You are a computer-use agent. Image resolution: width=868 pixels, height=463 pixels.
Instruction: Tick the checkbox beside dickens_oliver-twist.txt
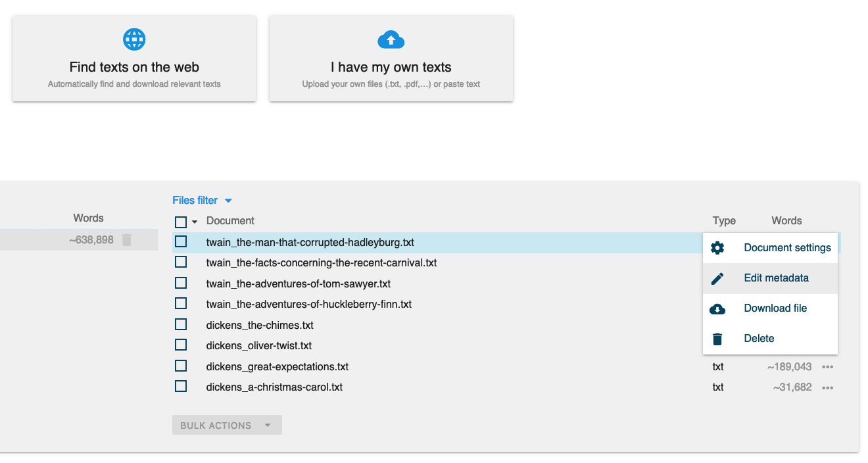(x=181, y=345)
